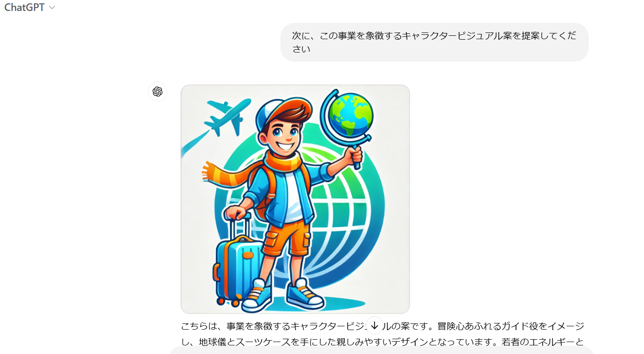This screenshot has height=354, width=644.
Task: Click the ChatGPT logo avatar beside response
Action: [158, 91]
